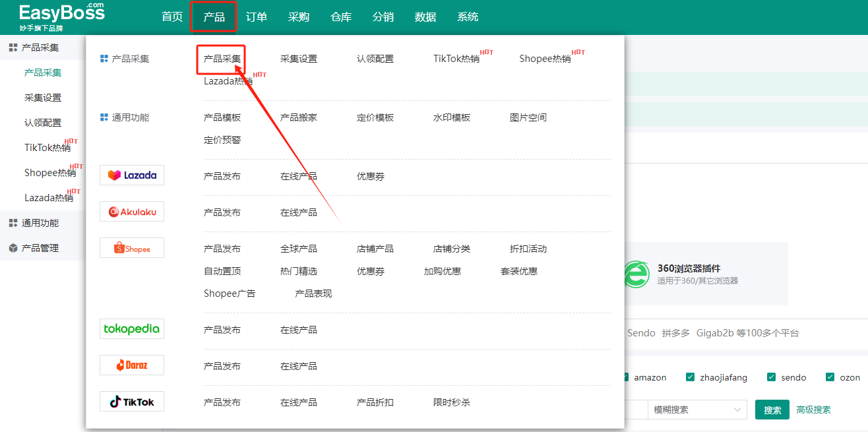Open the 首页 top menu
Viewport: 868px width, 432px height.
(172, 17)
